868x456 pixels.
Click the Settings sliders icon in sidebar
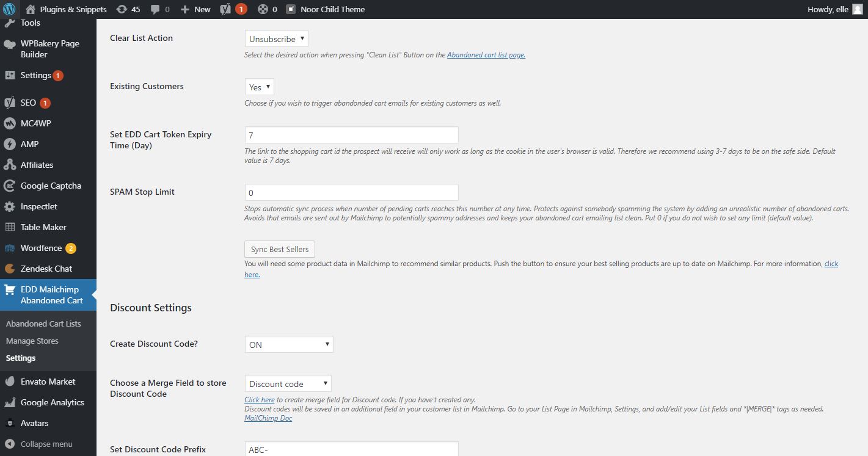pyautogui.click(x=9, y=76)
